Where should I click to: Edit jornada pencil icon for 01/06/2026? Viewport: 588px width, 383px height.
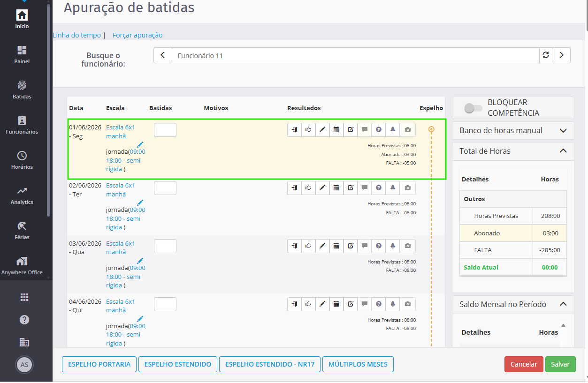click(x=140, y=145)
